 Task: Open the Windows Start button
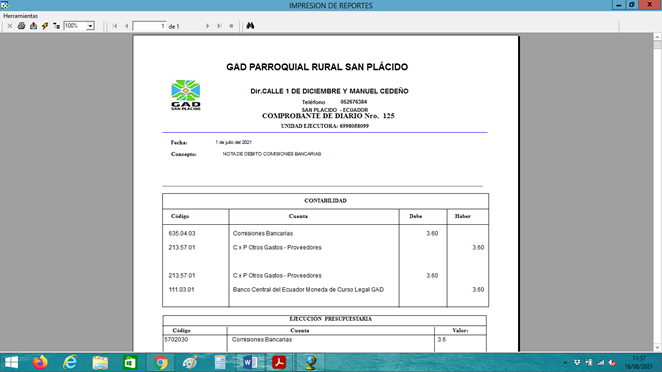[11, 362]
